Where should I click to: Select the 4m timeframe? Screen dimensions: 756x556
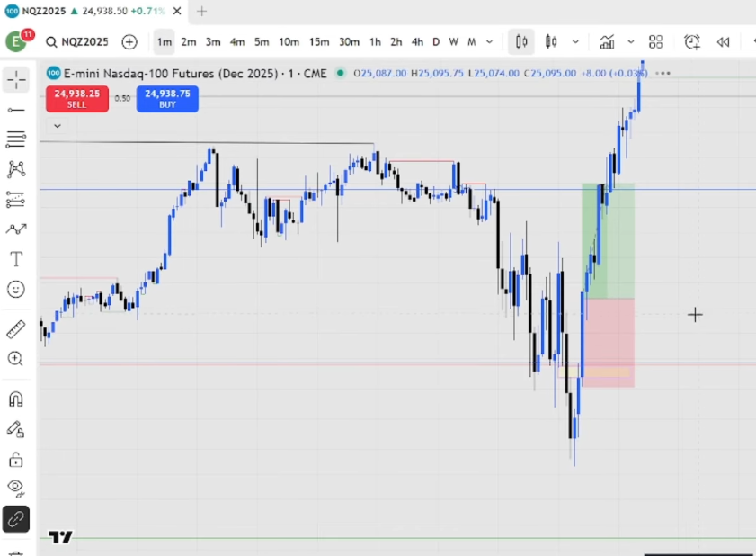236,42
